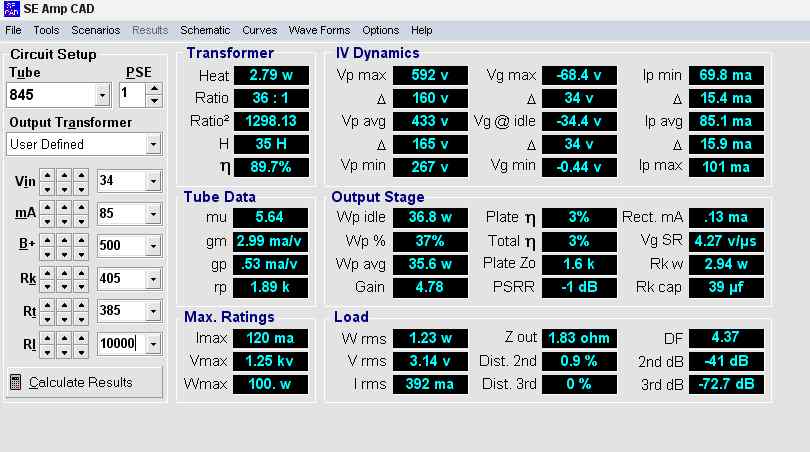Click the first up arrow beside B+
The width and height of the screenshot is (810, 452).
tap(47, 240)
